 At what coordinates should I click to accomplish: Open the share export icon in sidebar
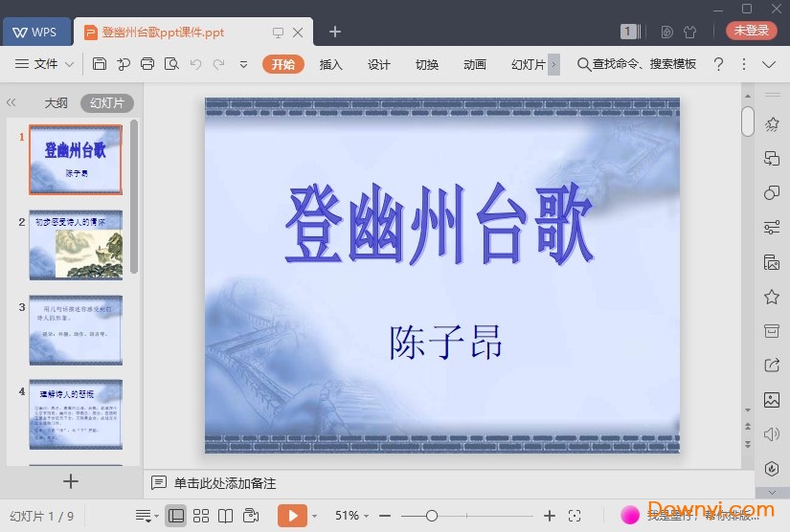click(772, 365)
